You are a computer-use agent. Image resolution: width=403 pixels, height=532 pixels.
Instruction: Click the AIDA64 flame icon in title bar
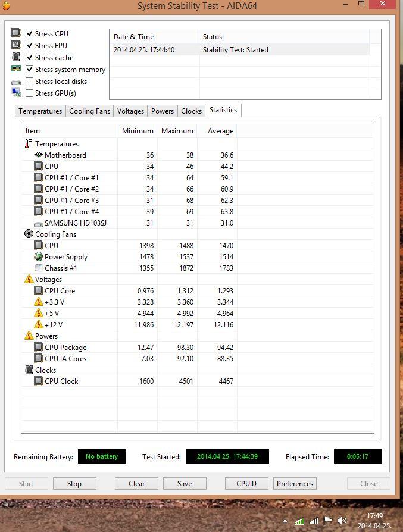click(x=6, y=5)
